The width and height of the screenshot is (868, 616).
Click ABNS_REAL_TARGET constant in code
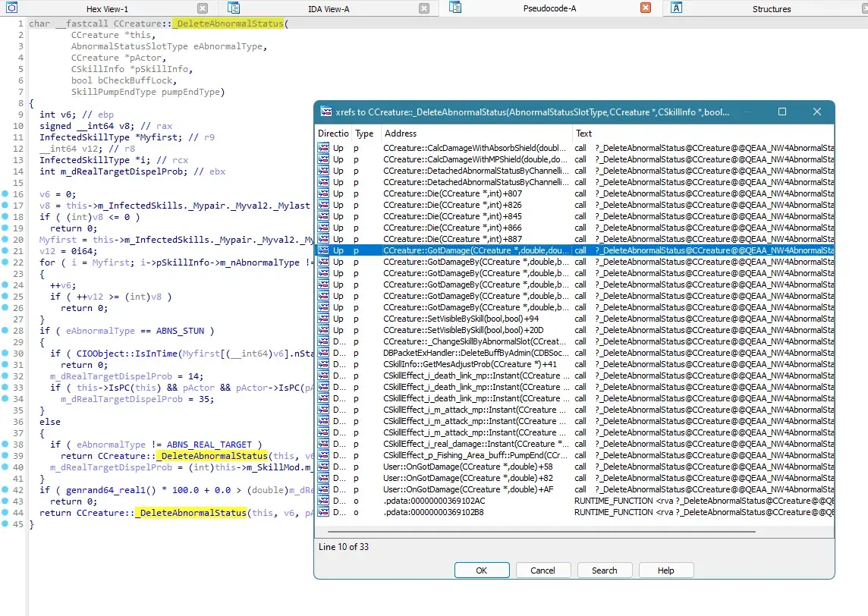coord(209,445)
